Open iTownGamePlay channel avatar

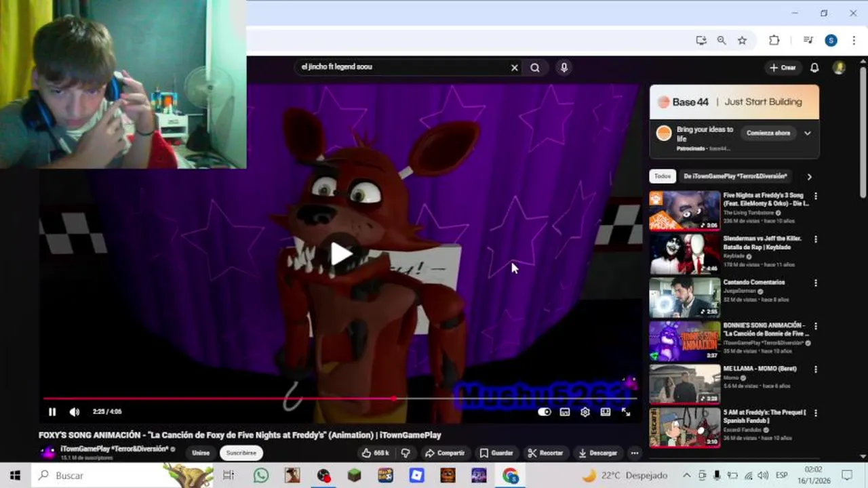(47, 453)
